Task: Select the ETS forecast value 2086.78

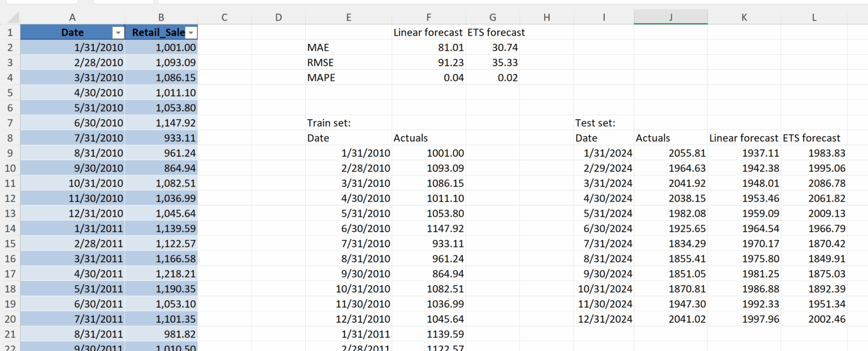Action: (x=827, y=183)
